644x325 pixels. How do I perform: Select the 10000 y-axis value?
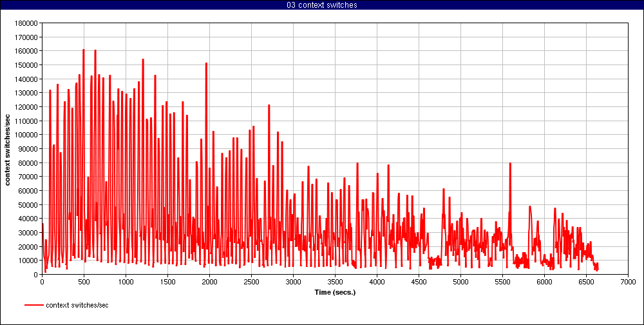[28, 261]
